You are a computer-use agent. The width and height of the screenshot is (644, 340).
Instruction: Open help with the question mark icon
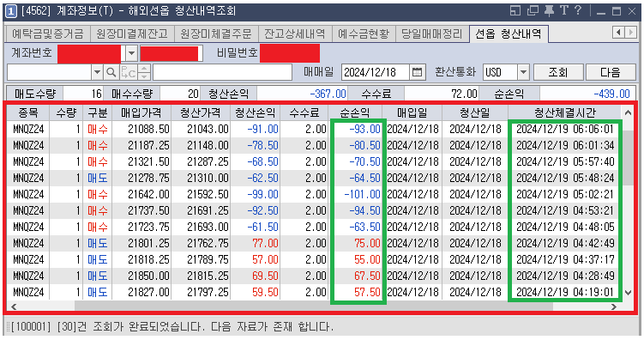tap(578, 10)
